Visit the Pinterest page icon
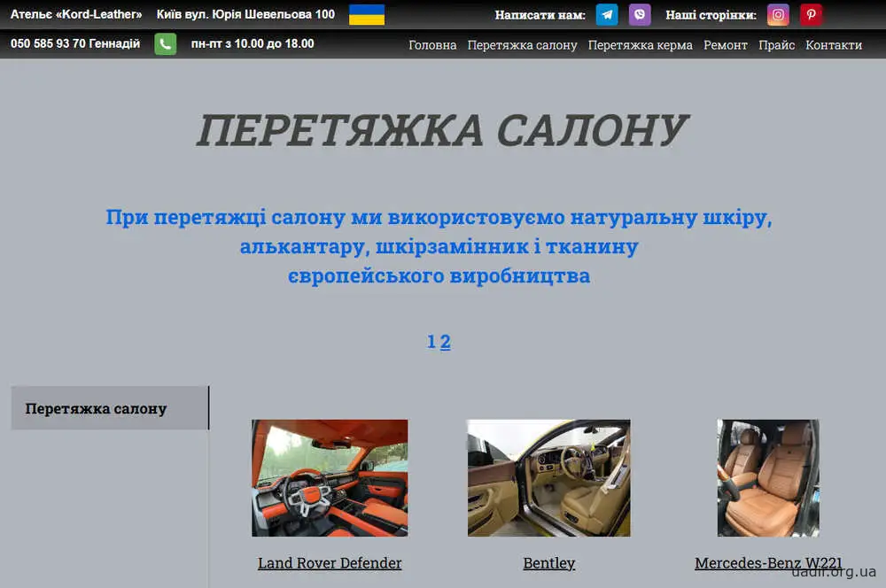 click(x=811, y=14)
